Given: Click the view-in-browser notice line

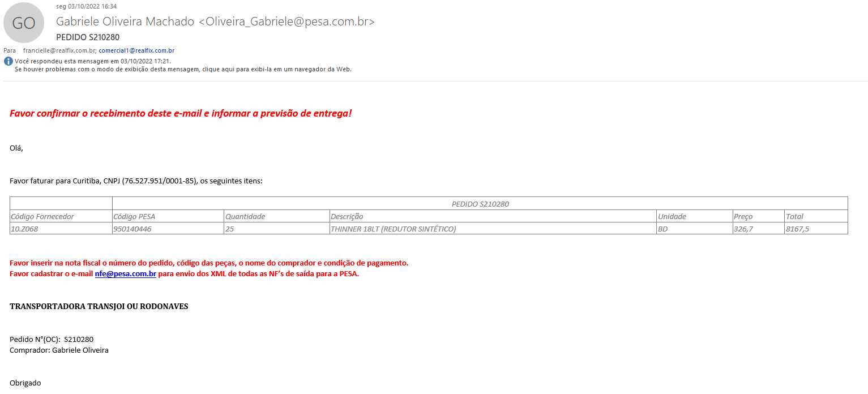Looking at the screenshot, I should click(x=183, y=69).
